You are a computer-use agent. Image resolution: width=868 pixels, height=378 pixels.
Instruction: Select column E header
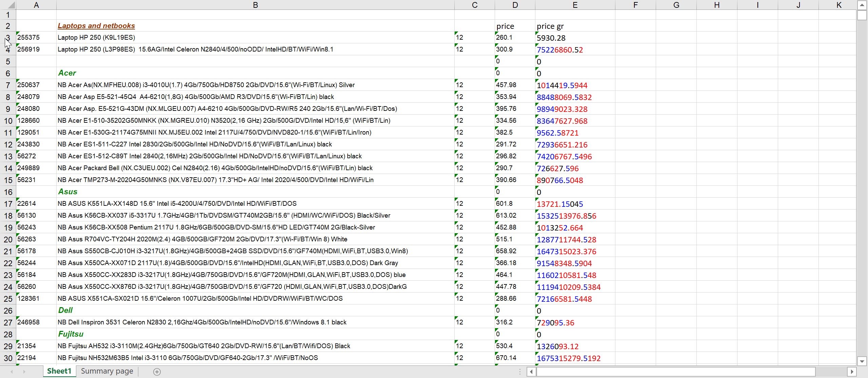pos(575,5)
